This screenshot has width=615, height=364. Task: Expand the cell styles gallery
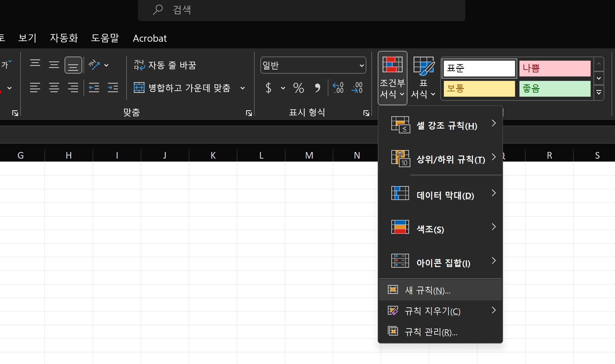(x=599, y=93)
